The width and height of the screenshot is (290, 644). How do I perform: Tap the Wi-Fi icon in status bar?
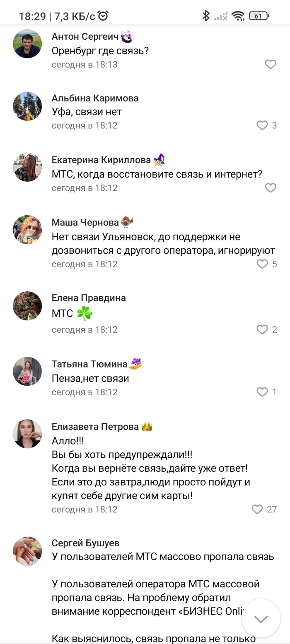pos(238,16)
